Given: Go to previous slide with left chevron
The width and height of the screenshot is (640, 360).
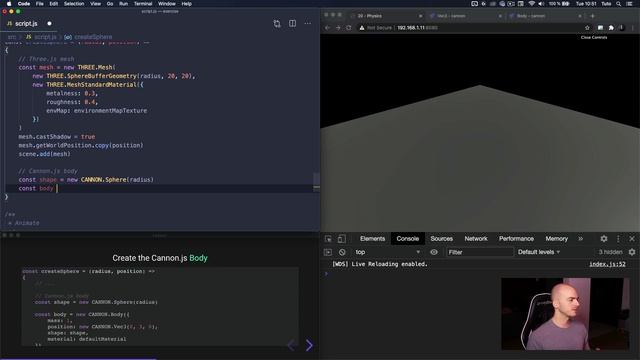Looking at the screenshot, I should click(292, 345).
